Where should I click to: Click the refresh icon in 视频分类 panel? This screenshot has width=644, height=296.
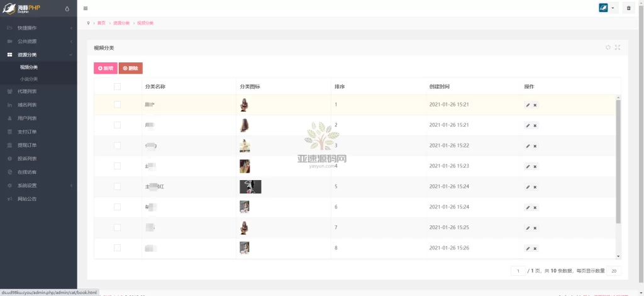[x=608, y=47]
